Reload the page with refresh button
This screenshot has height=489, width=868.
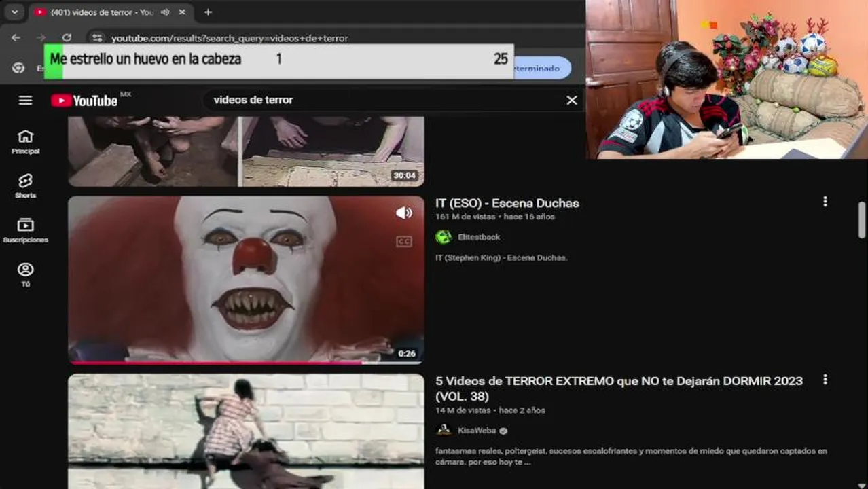(67, 38)
